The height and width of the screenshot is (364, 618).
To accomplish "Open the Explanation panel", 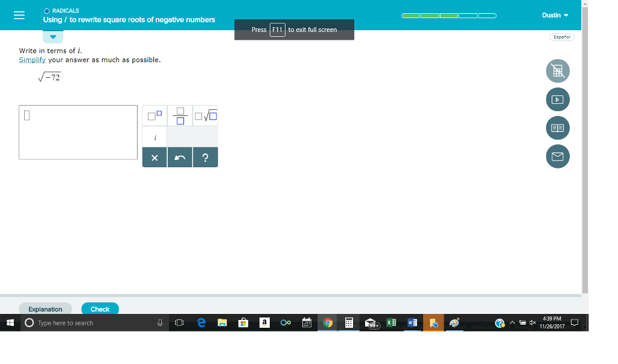I will 45,308.
